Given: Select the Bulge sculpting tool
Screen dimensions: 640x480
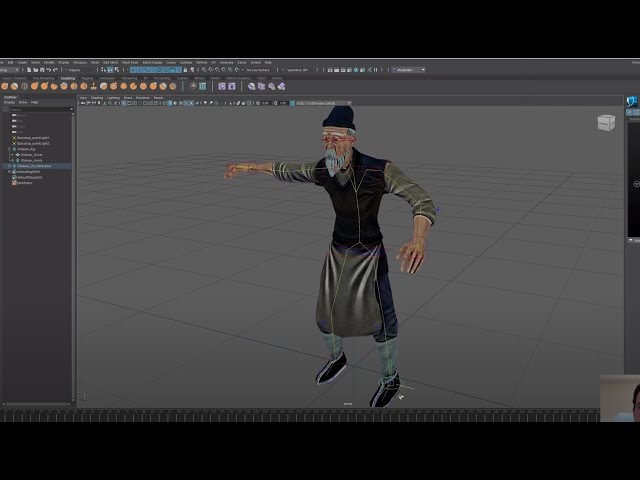Looking at the screenshot, I should pyautogui.click(x=153, y=86).
